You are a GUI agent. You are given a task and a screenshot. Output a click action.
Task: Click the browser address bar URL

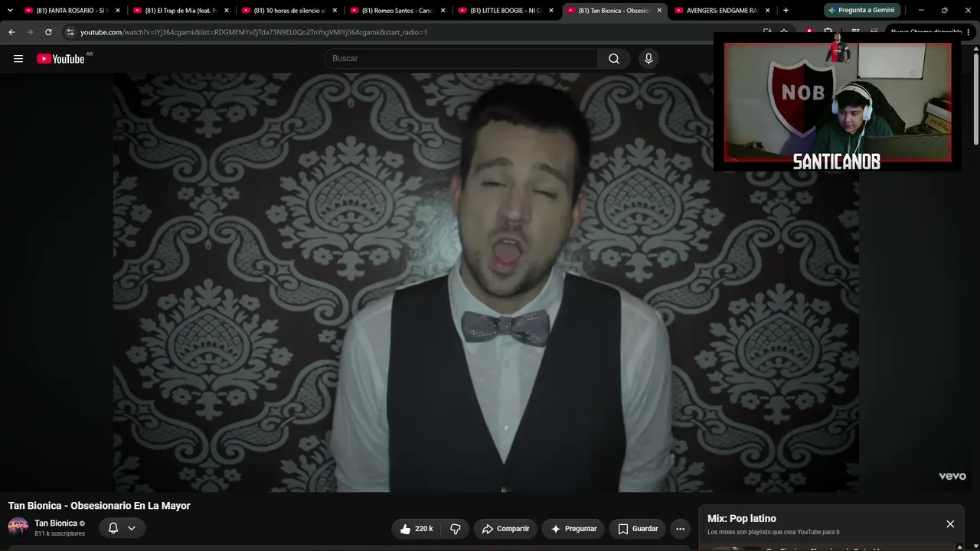(253, 32)
